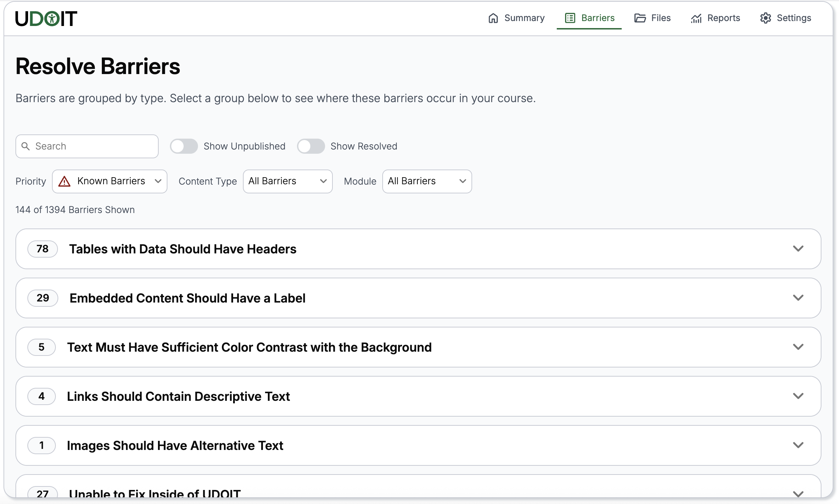Click the 1 count badge
This screenshot has height=504, width=839.
[x=41, y=445]
